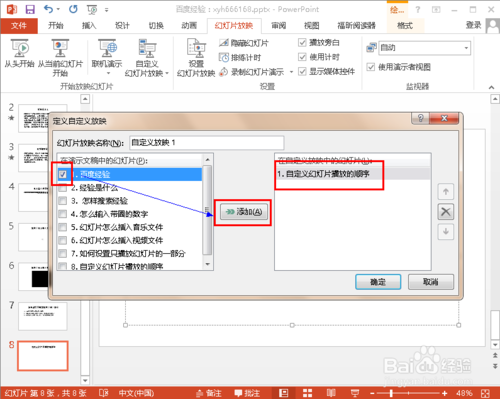The height and width of the screenshot is (399, 500).
Task: Click 确定 OK button in dialog
Action: coord(378,282)
